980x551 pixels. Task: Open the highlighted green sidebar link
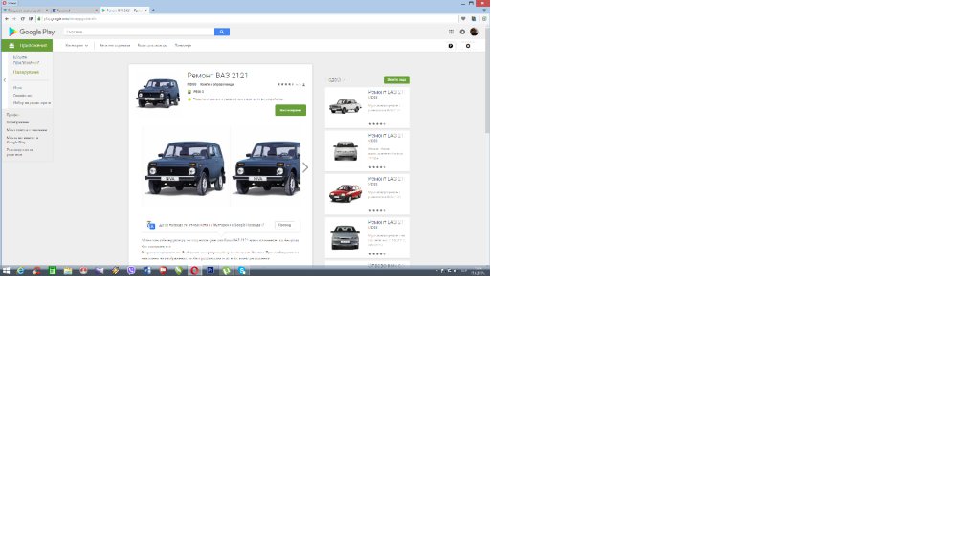26,72
